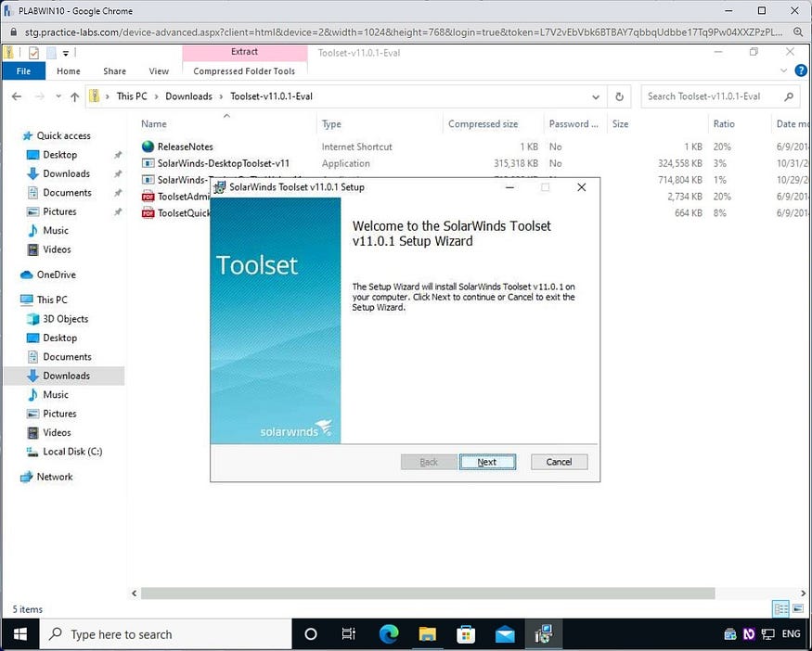812x651 pixels.
Task: Open Local Disk (C:)
Action: coord(72,452)
